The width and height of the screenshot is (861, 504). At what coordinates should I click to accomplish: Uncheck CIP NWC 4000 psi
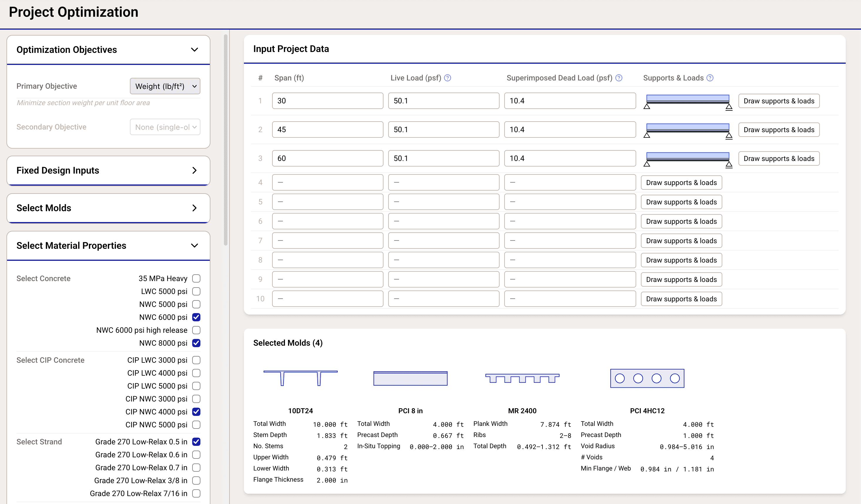pyautogui.click(x=196, y=412)
